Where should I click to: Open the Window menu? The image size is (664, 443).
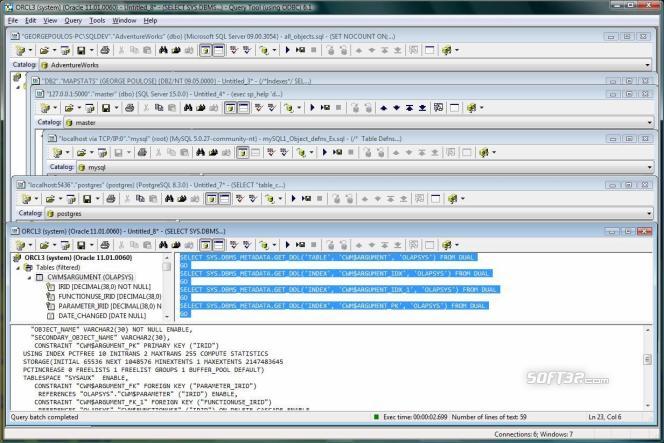(x=124, y=20)
